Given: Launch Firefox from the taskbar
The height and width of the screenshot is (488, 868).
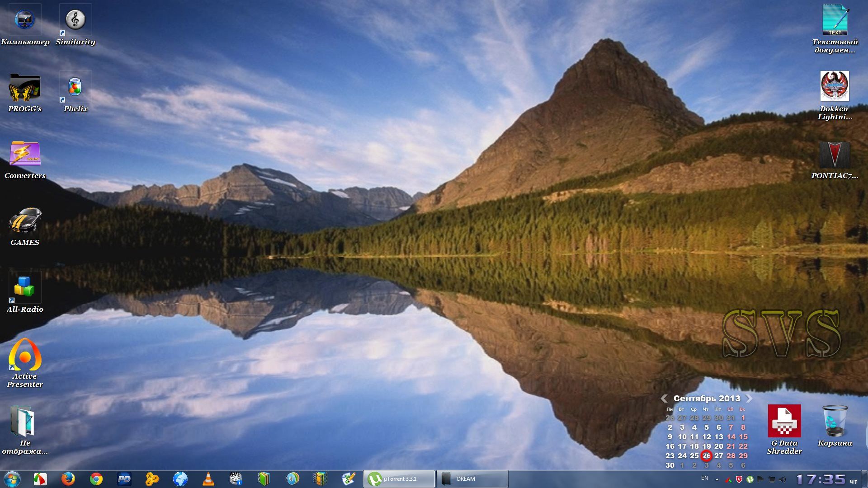Looking at the screenshot, I should point(68,479).
